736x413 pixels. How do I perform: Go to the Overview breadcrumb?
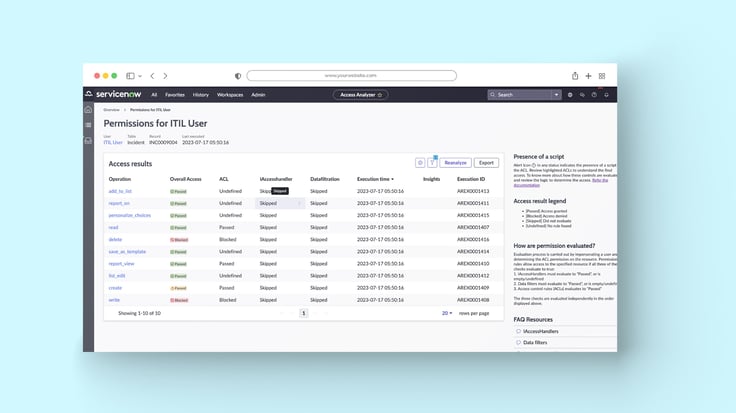(x=112, y=110)
